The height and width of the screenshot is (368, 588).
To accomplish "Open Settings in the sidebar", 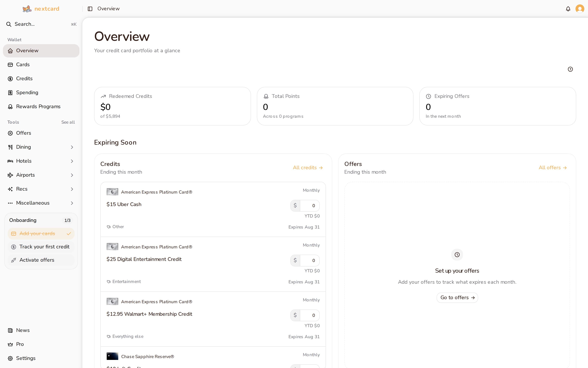I will [x=41, y=358].
